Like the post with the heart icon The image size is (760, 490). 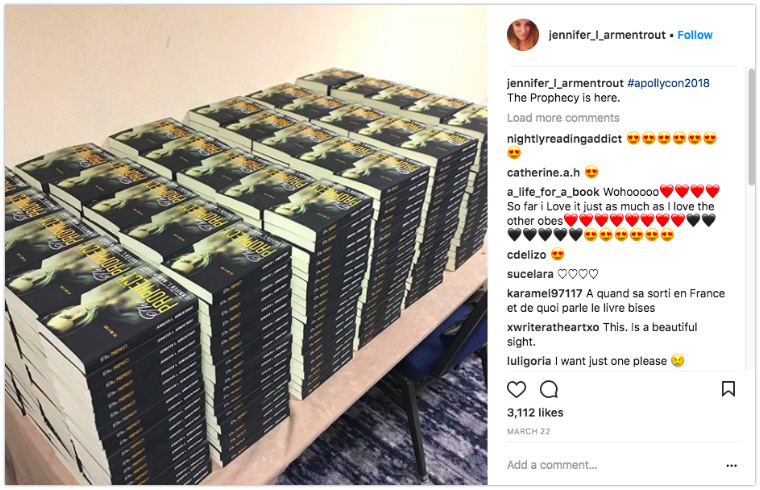[516, 389]
